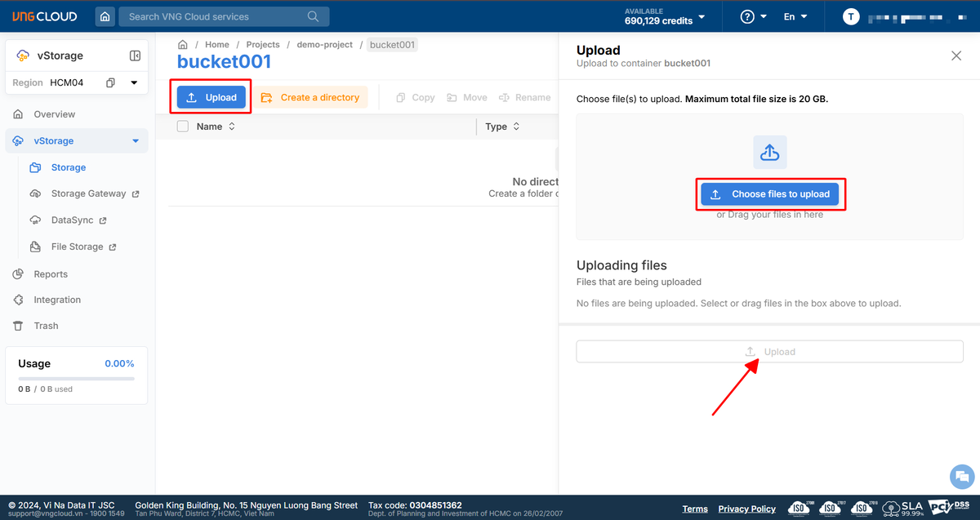Toggle the select-all checkbox beside Name
This screenshot has width=980, height=520.
pyautogui.click(x=183, y=127)
